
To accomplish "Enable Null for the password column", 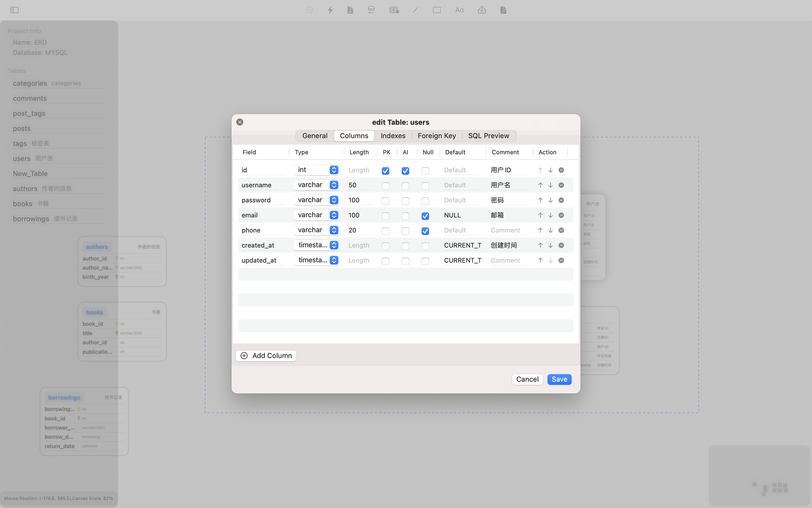I will click(x=425, y=201).
